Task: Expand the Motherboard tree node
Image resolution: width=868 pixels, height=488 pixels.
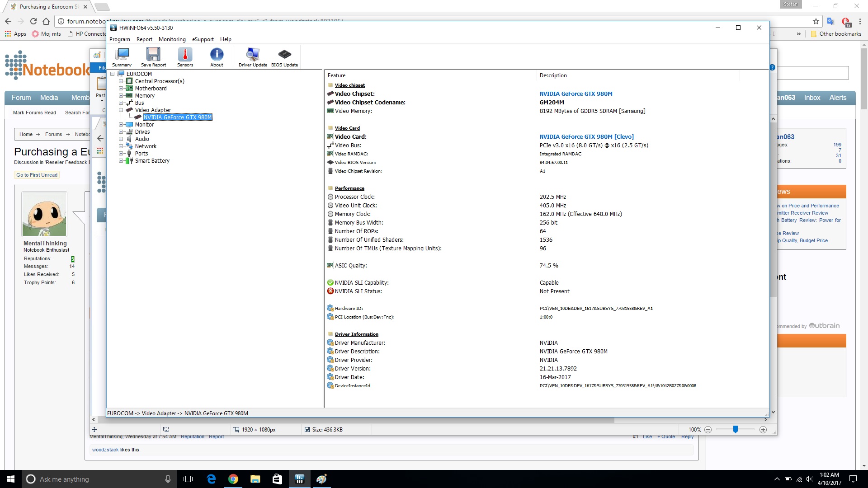Action: pos(121,89)
